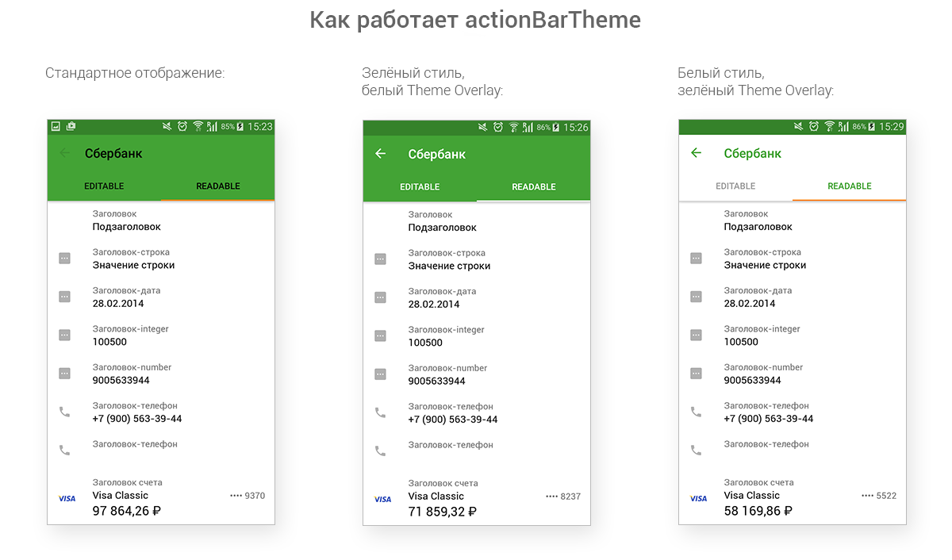
Task: Select READABLE tab in the 15:26 phone
Action: point(534,187)
